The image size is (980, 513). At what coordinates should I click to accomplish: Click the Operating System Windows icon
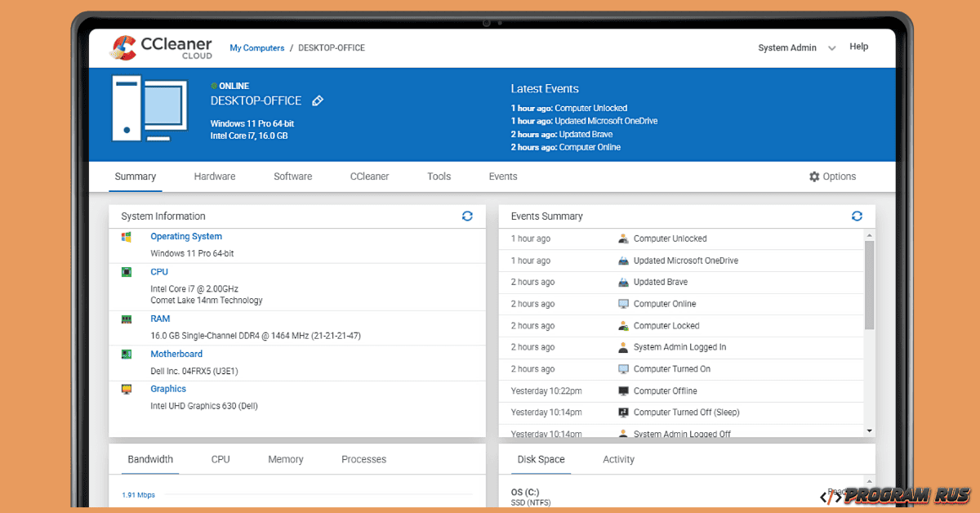[x=125, y=236]
